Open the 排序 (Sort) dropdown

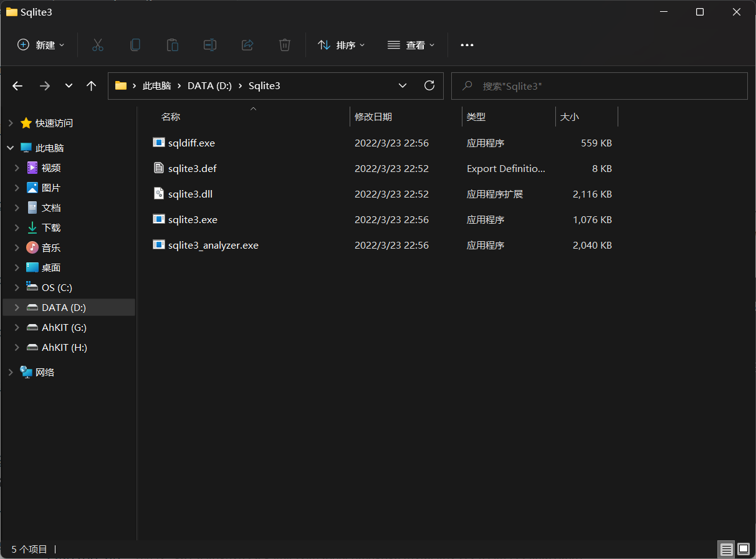[x=342, y=45]
